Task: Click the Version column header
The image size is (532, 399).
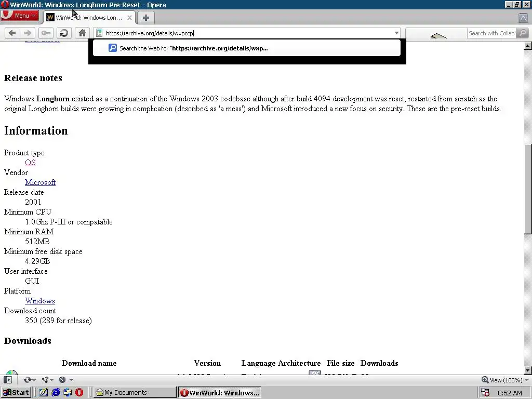Action: point(207,363)
